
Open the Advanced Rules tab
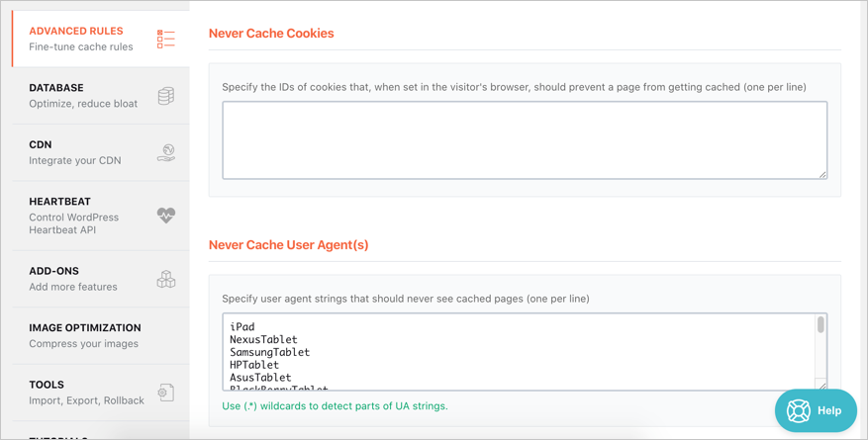pyautogui.click(x=76, y=32)
